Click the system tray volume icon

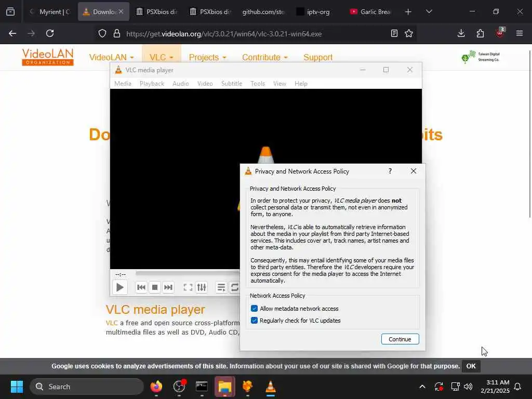pyautogui.click(x=468, y=387)
